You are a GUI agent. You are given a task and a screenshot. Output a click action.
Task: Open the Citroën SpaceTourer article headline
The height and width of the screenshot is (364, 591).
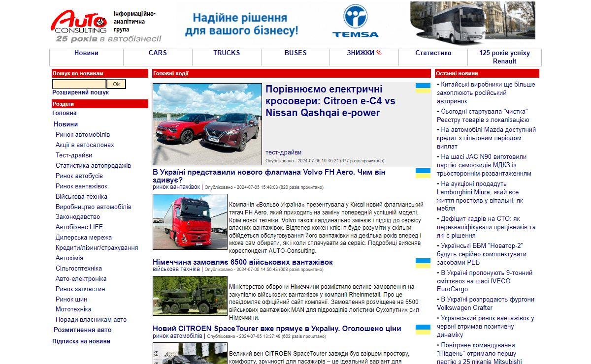point(277,329)
